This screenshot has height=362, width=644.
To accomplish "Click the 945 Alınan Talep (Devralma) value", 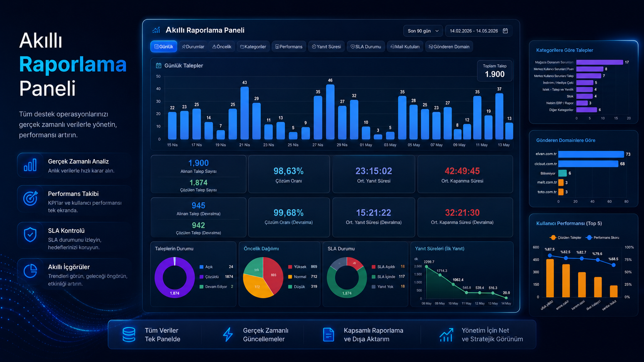I will coord(198,206).
